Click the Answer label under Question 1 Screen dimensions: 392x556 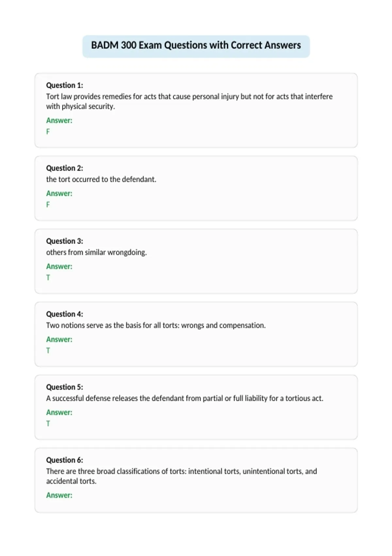[x=59, y=120]
